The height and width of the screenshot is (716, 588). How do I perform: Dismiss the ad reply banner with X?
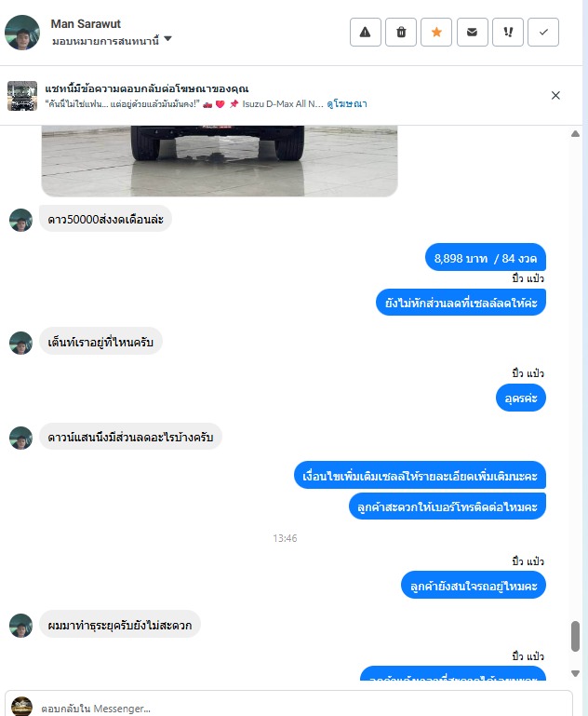555,96
